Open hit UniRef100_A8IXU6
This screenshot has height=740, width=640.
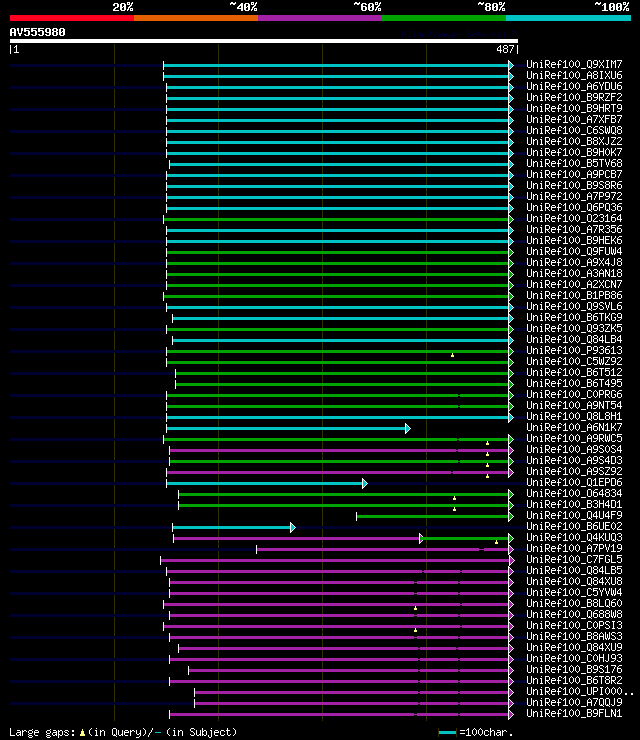574,75
